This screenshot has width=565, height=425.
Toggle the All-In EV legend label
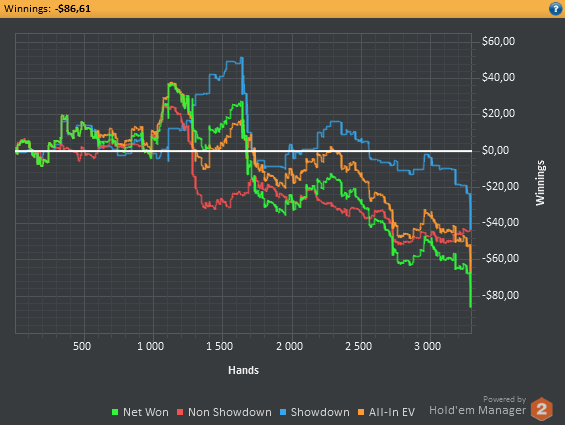392,412
